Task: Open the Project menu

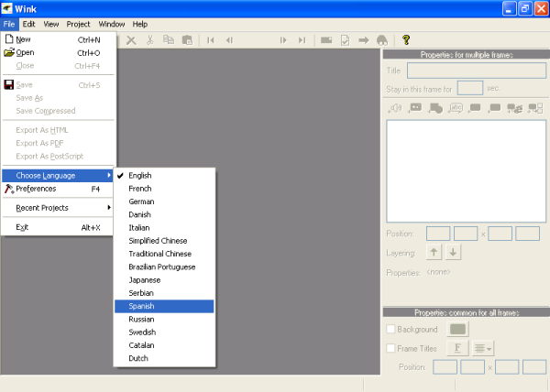Action: pos(79,23)
